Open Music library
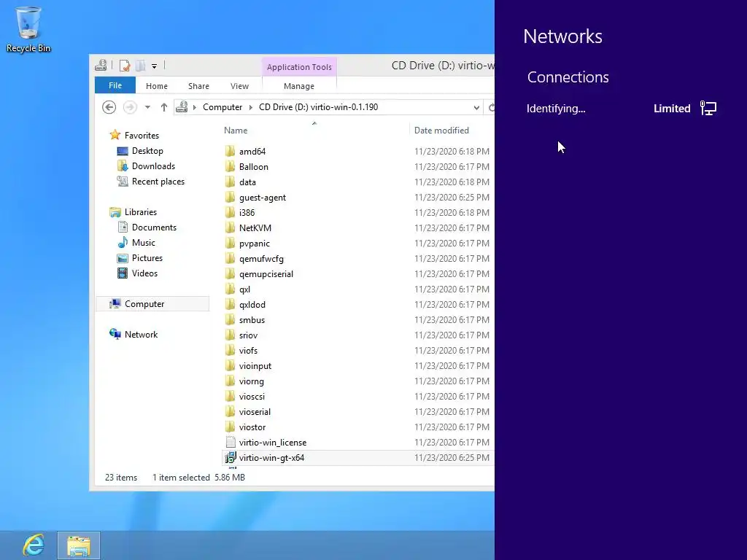This screenshot has height=560, width=747. [x=144, y=242]
